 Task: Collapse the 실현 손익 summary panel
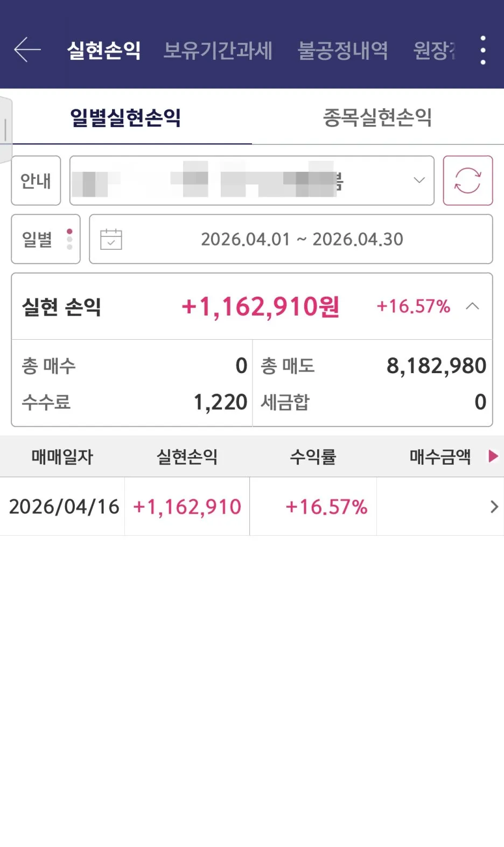coord(472,306)
